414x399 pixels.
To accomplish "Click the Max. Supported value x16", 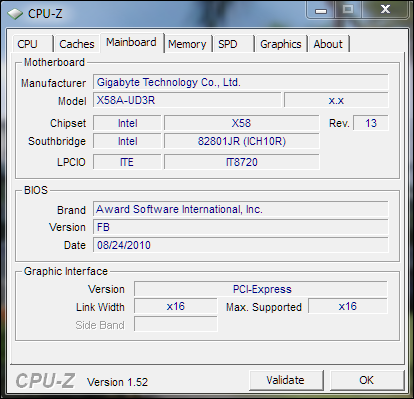I will coord(348,306).
